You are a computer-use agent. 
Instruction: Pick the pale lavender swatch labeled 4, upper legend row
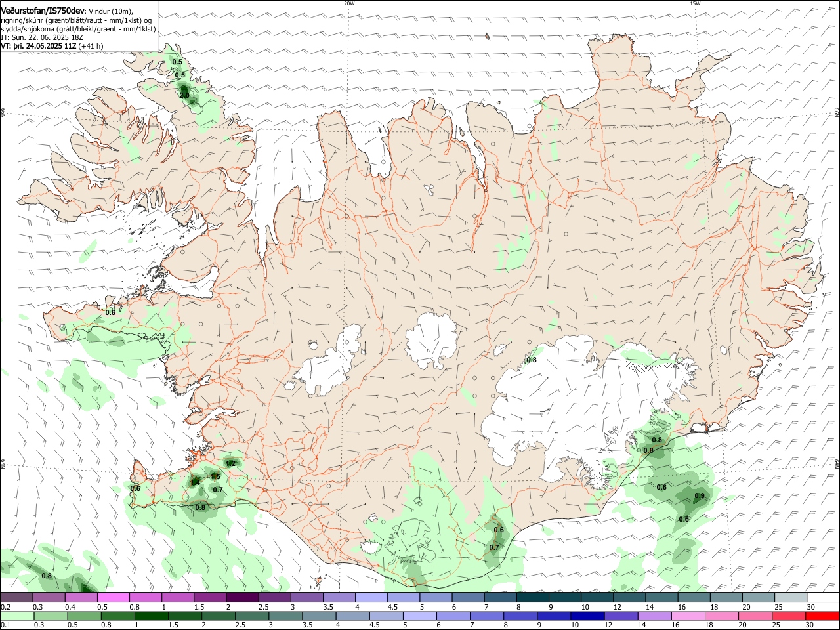371,597
